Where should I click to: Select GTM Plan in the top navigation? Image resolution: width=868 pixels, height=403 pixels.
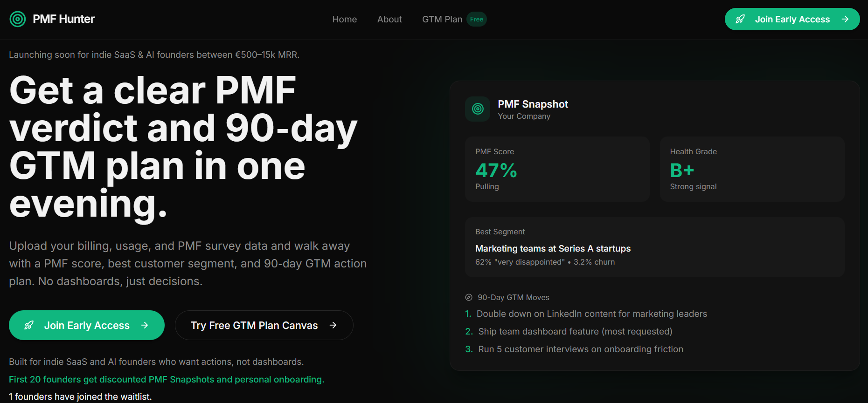coord(442,19)
